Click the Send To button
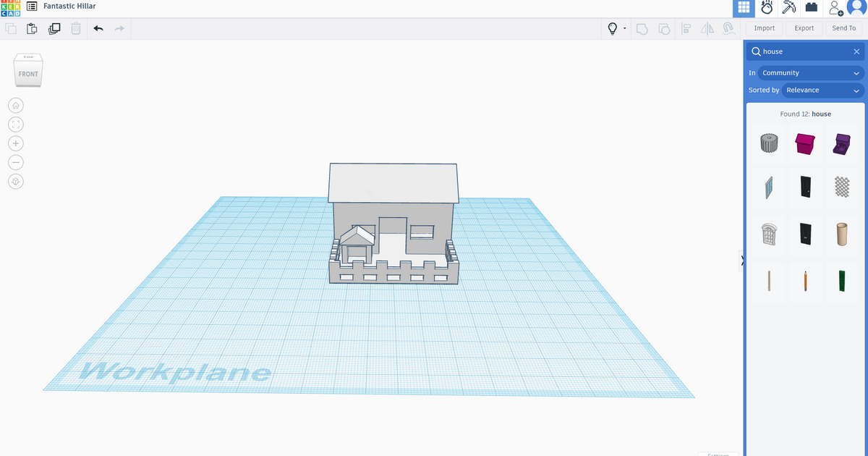The width and height of the screenshot is (868, 456). coord(844,28)
